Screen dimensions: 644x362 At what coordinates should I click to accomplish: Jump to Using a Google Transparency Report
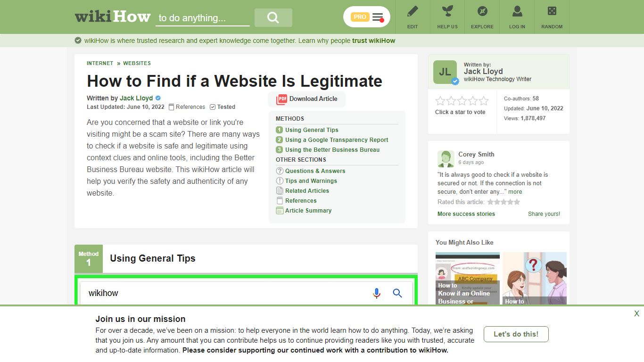coord(337,140)
